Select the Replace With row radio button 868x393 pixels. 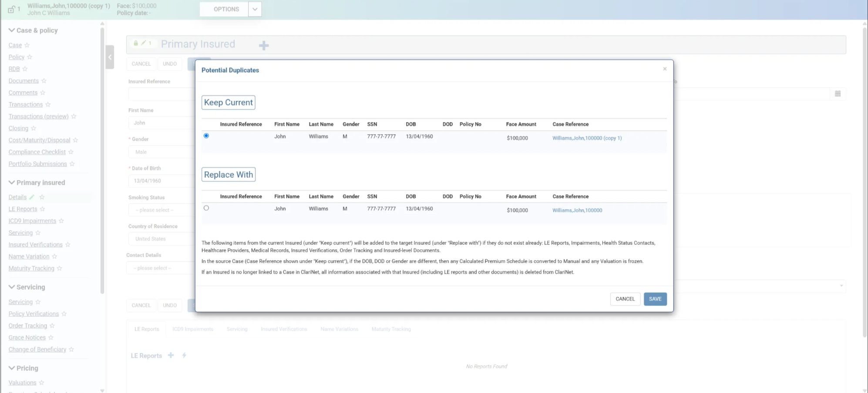(206, 208)
